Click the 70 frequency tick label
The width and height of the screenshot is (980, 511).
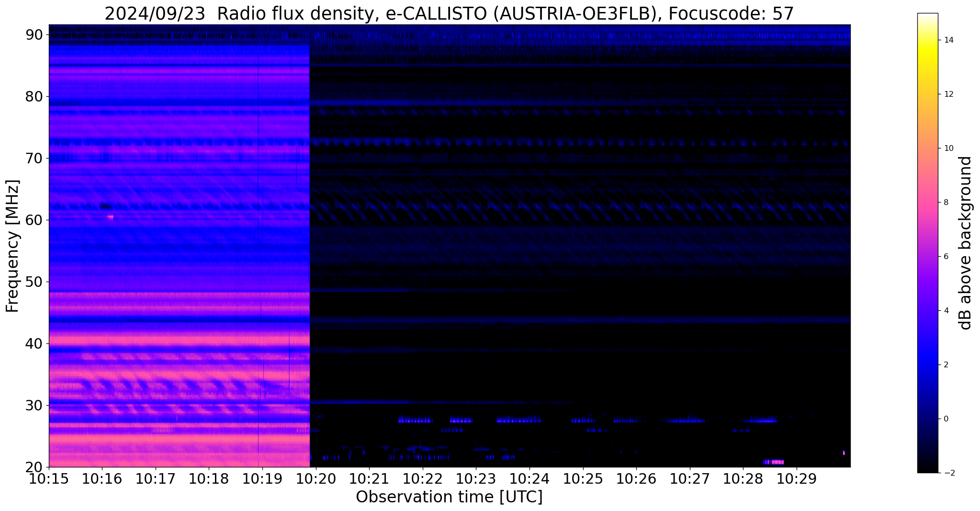[x=34, y=158]
